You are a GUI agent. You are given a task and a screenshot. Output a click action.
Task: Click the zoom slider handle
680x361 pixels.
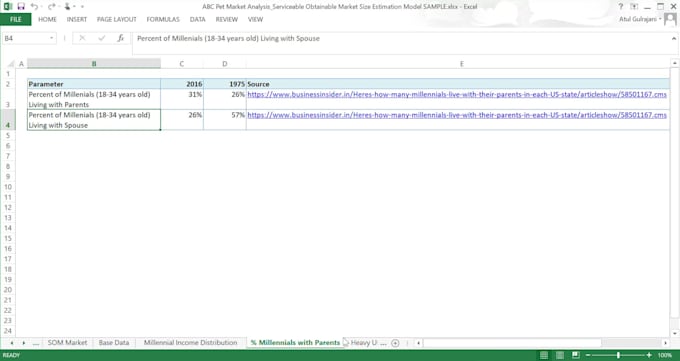(x=618, y=355)
